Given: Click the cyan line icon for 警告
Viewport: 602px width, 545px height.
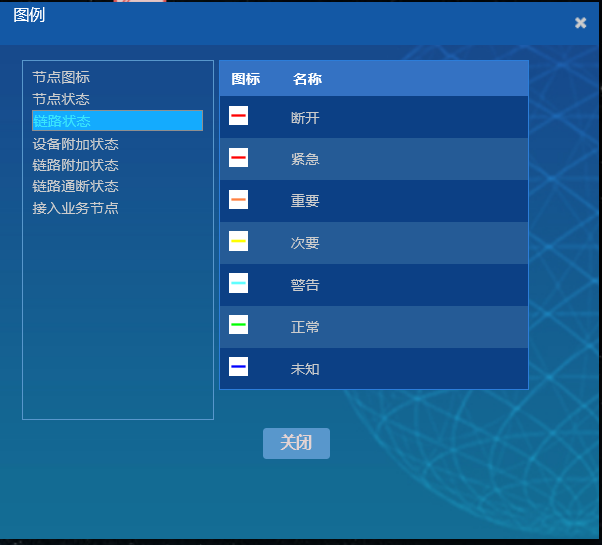Looking at the screenshot, I should (x=238, y=283).
